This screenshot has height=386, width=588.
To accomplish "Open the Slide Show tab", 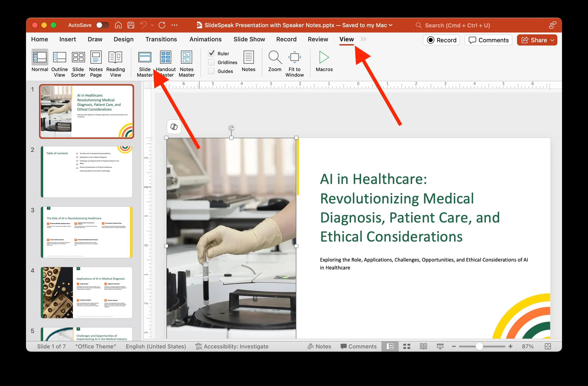I will pos(249,39).
